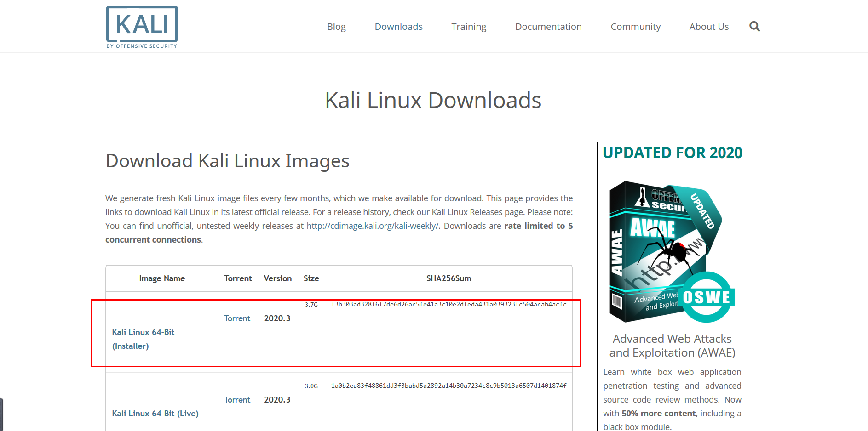The height and width of the screenshot is (431, 868).
Task: Click the 3.7G size cell
Action: coord(311,305)
